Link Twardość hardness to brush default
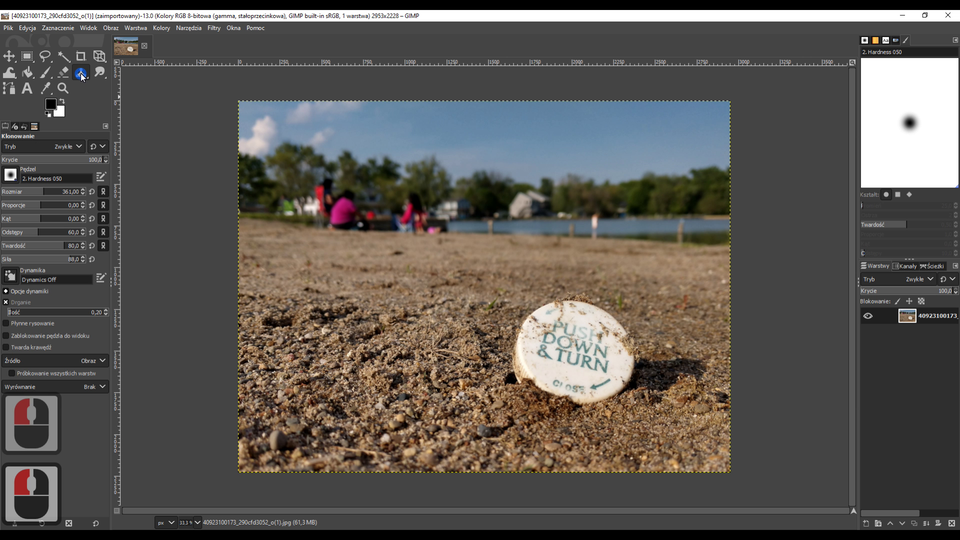 (103, 246)
